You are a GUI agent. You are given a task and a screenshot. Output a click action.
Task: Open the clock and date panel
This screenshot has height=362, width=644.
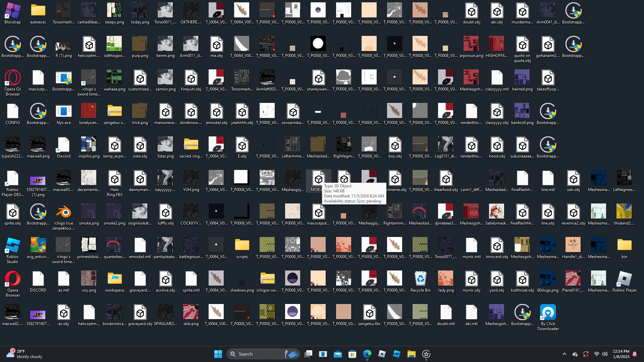(621, 354)
